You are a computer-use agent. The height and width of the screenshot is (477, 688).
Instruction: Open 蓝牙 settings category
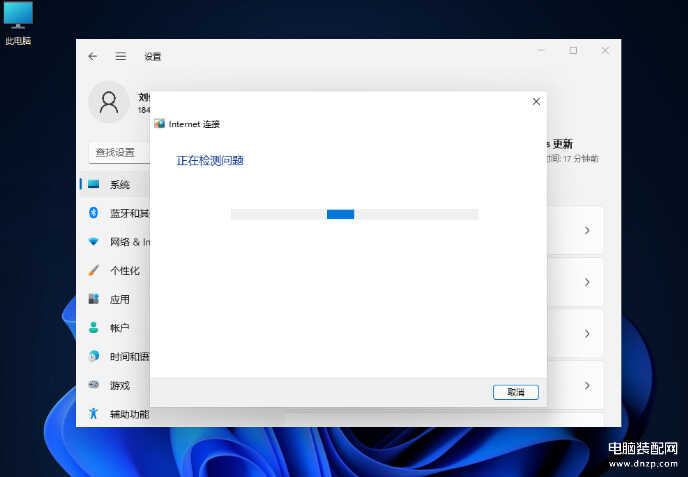tap(115, 213)
